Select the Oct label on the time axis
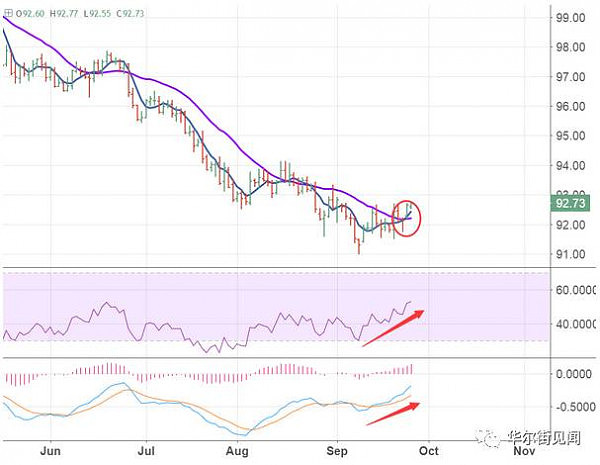This screenshot has width=600, height=465. pos(429,451)
